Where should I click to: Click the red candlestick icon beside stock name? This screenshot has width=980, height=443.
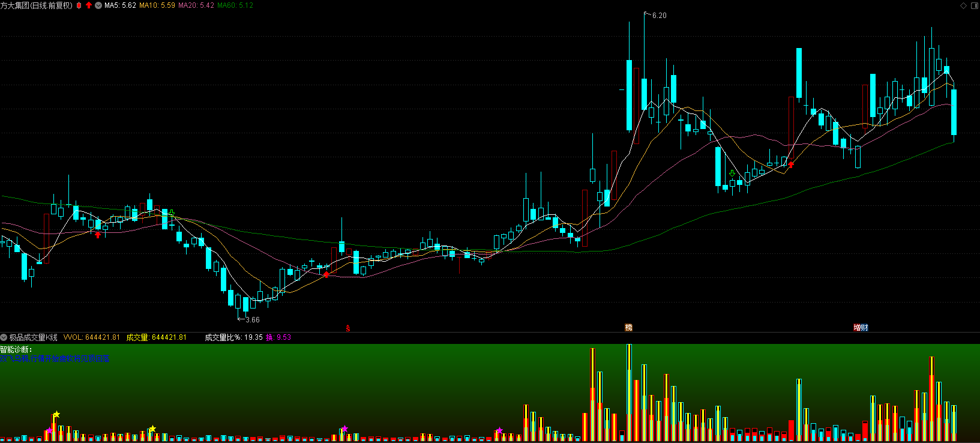79,5
